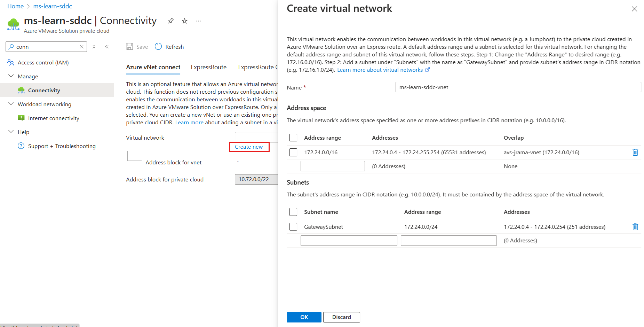
Task: Switch to the ExpressRoute tab
Action: coord(208,67)
